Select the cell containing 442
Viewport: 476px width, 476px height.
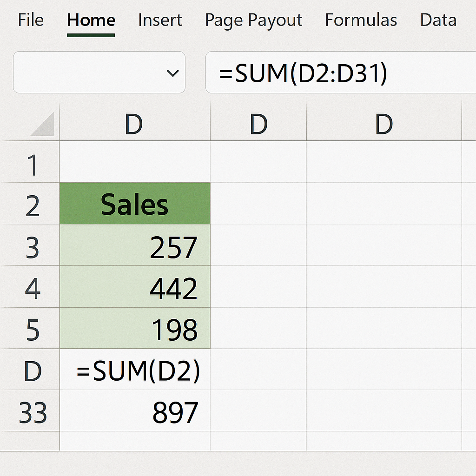pos(135,286)
